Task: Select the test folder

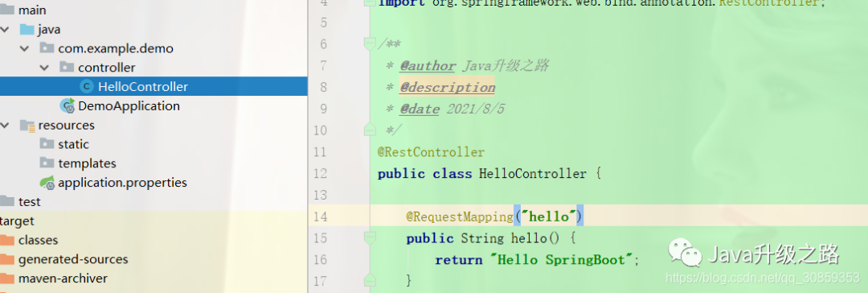Action: point(30,201)
